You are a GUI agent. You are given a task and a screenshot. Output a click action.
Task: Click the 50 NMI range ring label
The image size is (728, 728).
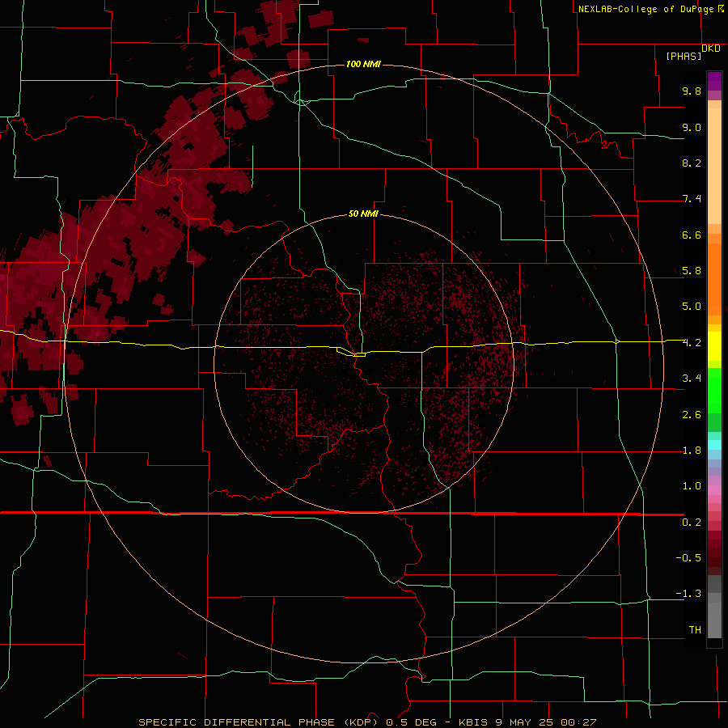363,214
